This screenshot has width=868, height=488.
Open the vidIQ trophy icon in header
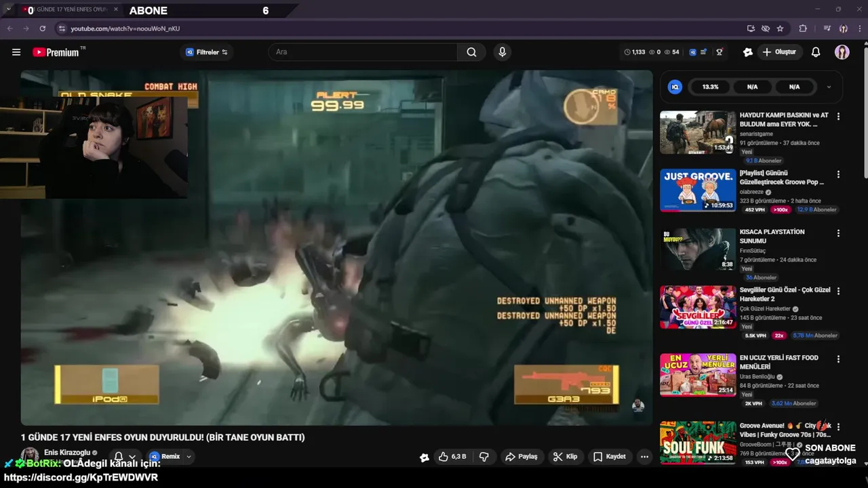[x=719, y=52]
